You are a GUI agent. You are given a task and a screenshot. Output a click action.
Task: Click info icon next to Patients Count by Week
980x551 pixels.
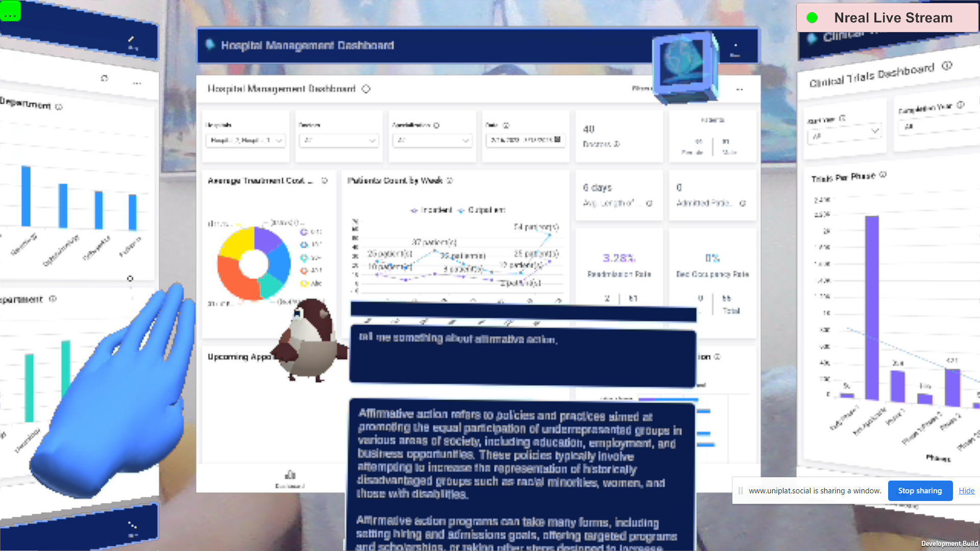(x=450, y=181)
